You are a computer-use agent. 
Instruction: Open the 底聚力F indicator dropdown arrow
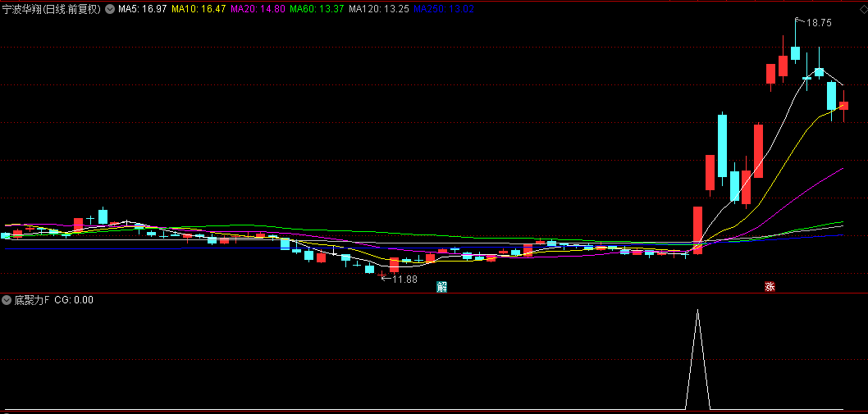click(x=7, y=300)
